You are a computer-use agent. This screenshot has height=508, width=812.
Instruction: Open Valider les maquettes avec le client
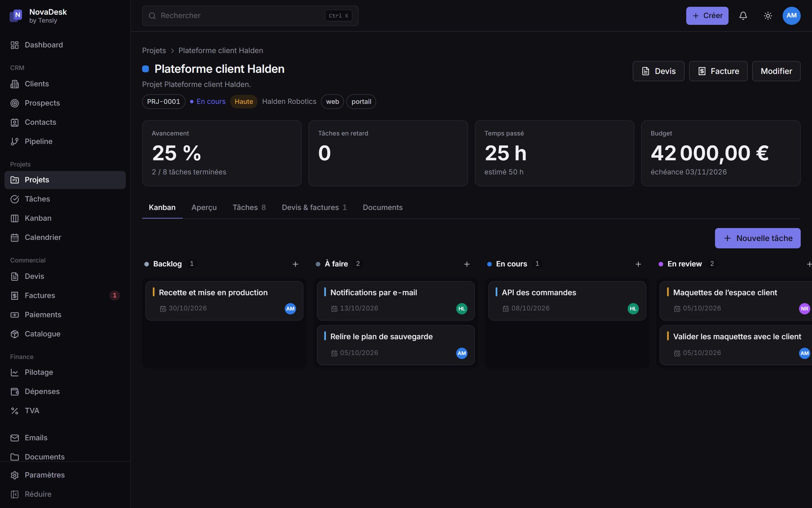click(736, 345)
